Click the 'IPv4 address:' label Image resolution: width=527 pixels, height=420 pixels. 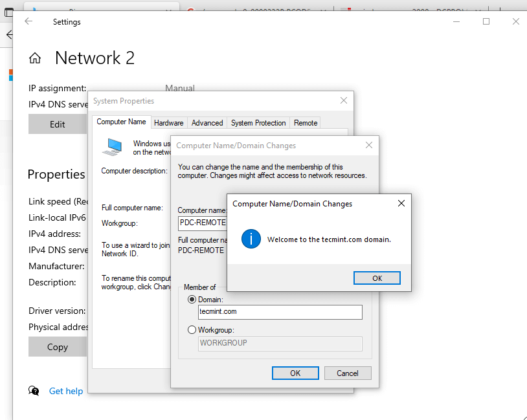[55, 234]
